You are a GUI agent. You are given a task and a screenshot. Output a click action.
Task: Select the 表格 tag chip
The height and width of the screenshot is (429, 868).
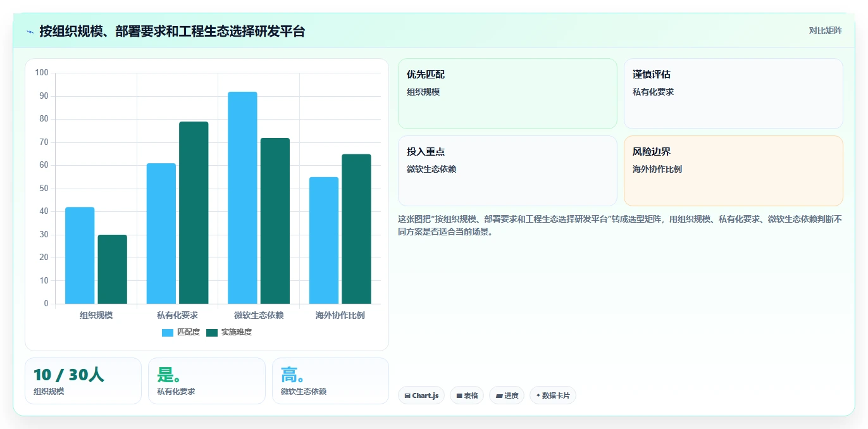click(x=467, y=395)
